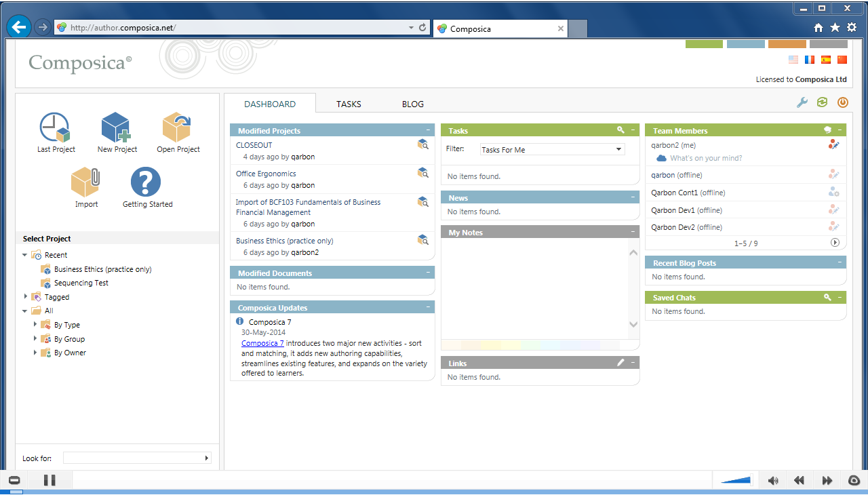Create a project with New Project icon
Screen dimensions: 868x495
point(117,127)
